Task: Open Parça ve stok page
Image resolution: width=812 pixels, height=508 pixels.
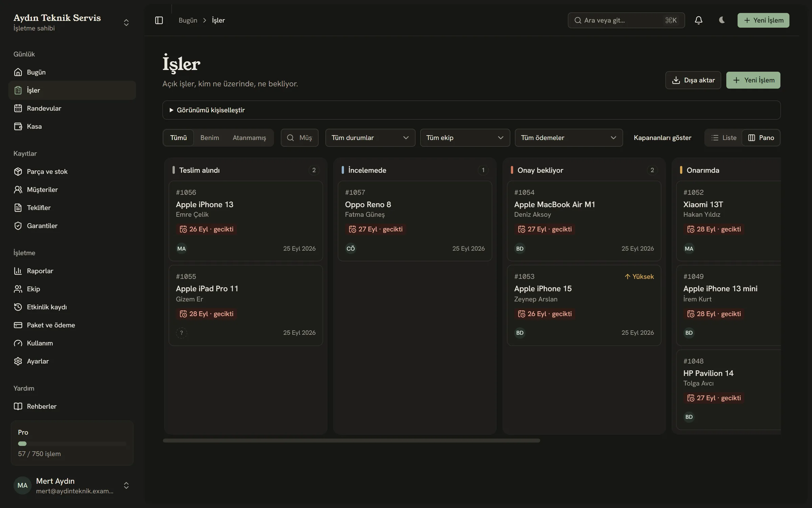Action: (x=72, y=171)
